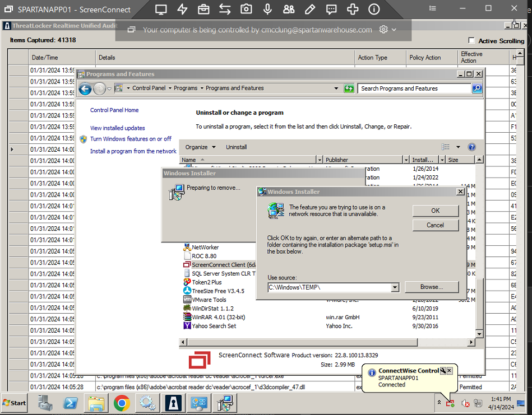Refresh the Programs and Features address bar
The height and width of the screenshot is (415, 532).
pos(349,88)
